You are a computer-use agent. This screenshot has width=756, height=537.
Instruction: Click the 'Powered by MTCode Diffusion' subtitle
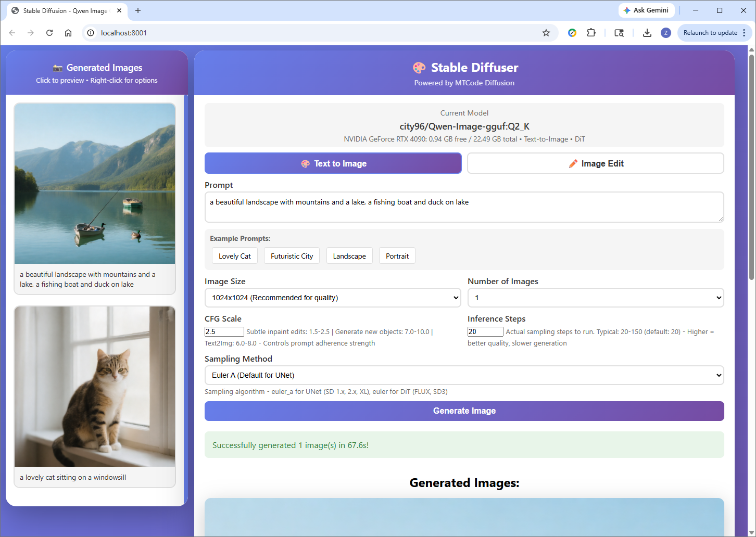464,83
